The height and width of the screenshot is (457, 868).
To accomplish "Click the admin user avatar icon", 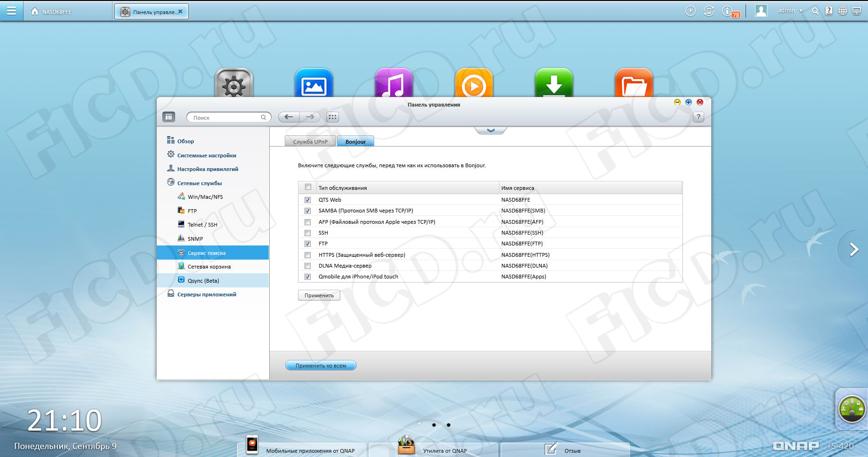I will tap(761, 11).
